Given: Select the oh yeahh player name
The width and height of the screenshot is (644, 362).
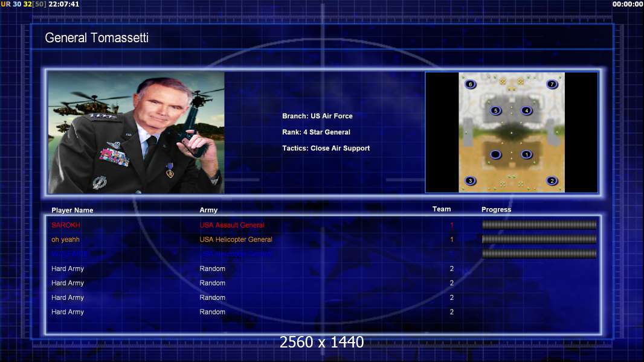Looking at the screenshot, I should [x=65, y=240].
